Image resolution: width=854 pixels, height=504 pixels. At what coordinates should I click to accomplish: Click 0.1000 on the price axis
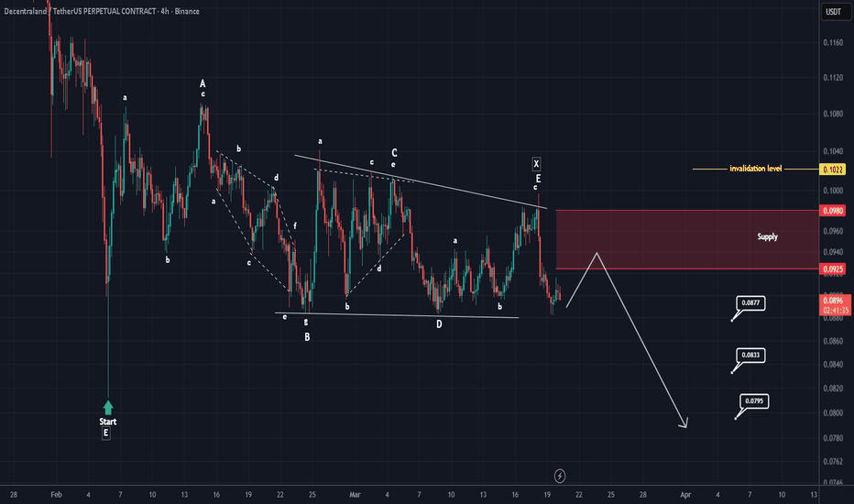tap(833, 191)
